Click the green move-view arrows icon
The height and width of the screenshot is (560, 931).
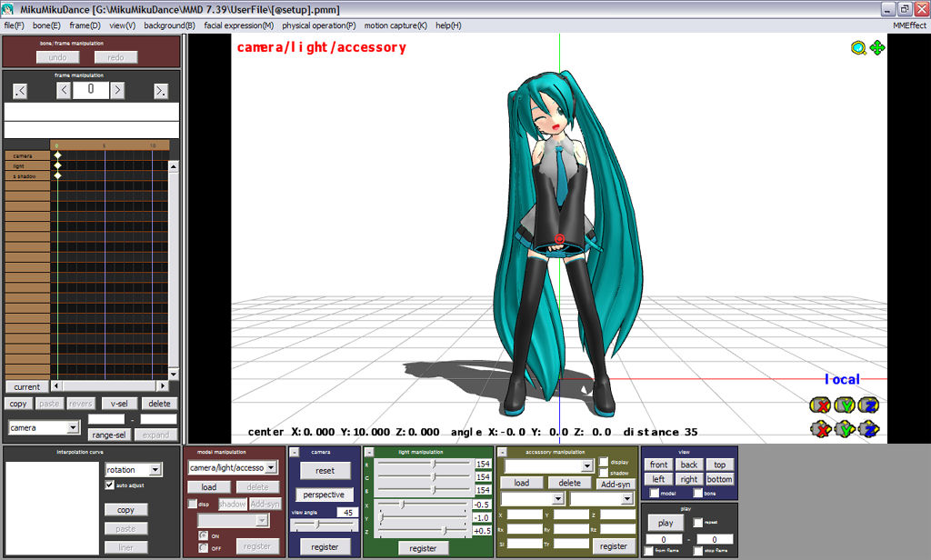(877, 47)
